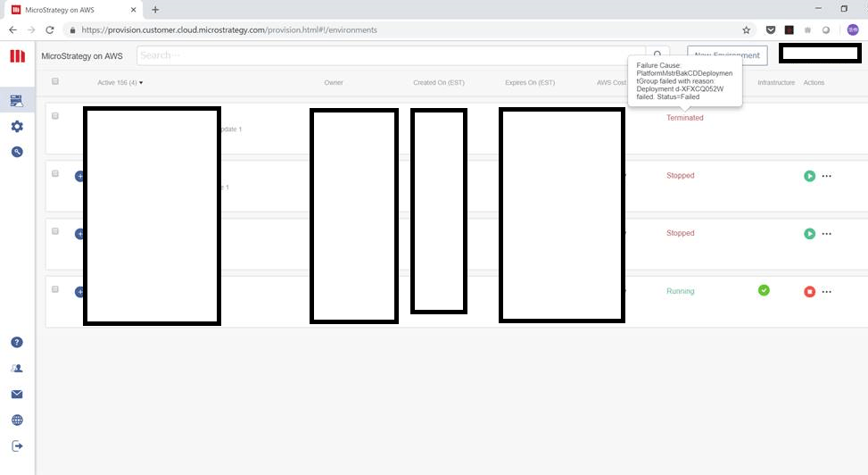Open more actions for the Running environment
This screenshot has width=868, height=475.
pos(826,292)
